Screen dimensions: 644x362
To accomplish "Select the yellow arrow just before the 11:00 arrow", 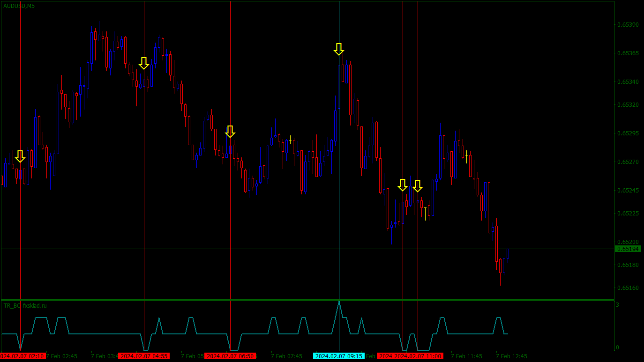I will 403,185.
